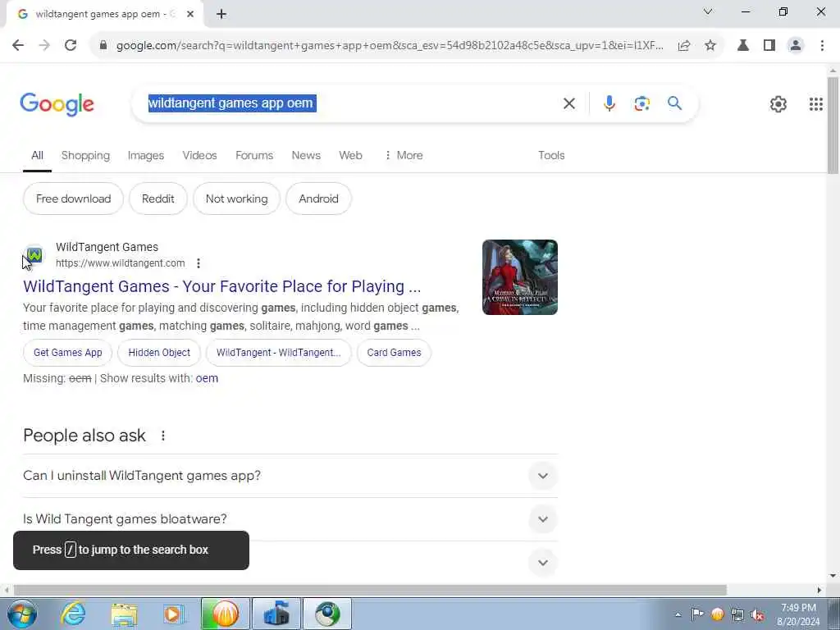The height and width of the screenshot is (630, 840).
Task: Open the browser side panel
Action: coord(769,46)
